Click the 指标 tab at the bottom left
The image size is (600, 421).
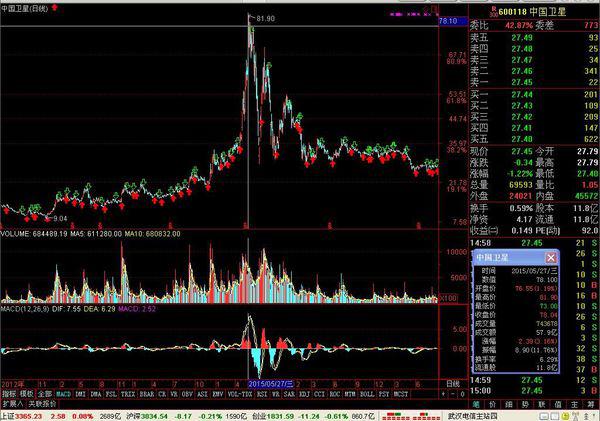[x=9, y=393]
